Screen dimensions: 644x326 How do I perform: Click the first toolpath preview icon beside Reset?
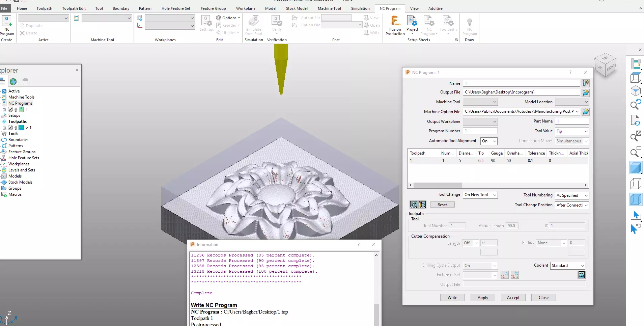coord(414,205)
